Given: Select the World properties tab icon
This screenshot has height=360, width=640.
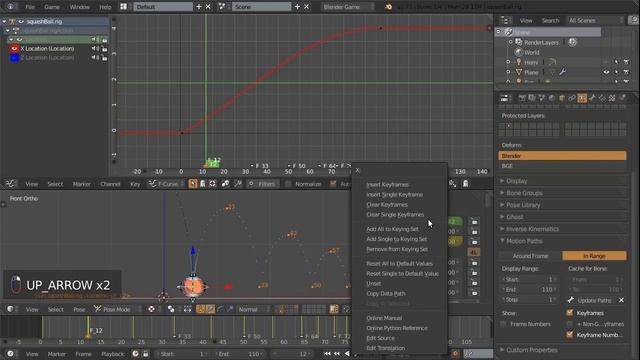Looking at the screenshot, I should point(552,98).
